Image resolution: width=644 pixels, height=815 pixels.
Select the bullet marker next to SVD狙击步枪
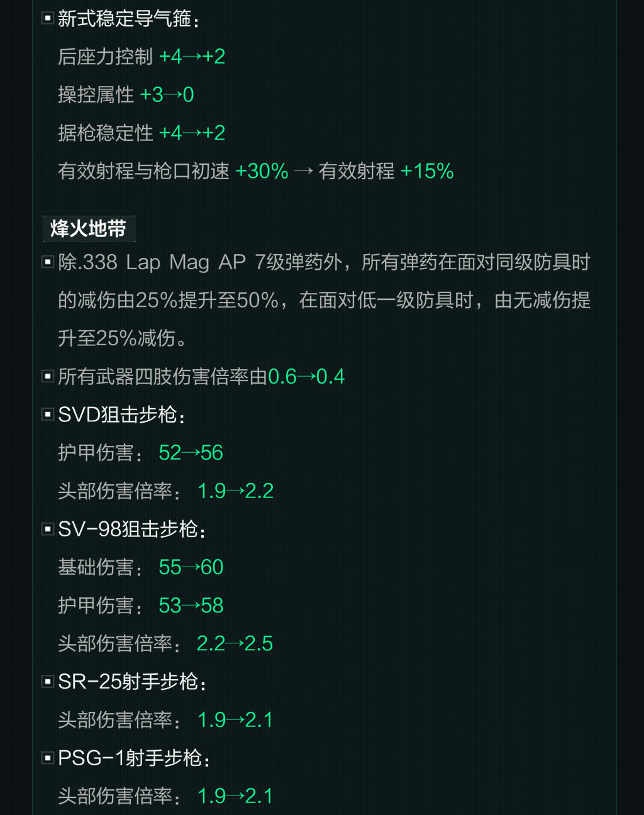coord(47,414)
